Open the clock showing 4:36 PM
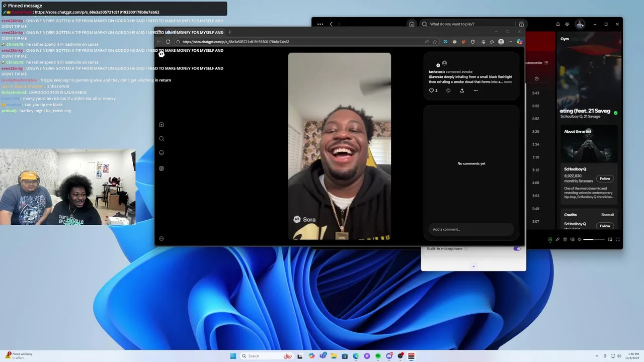 coord(632,356)
